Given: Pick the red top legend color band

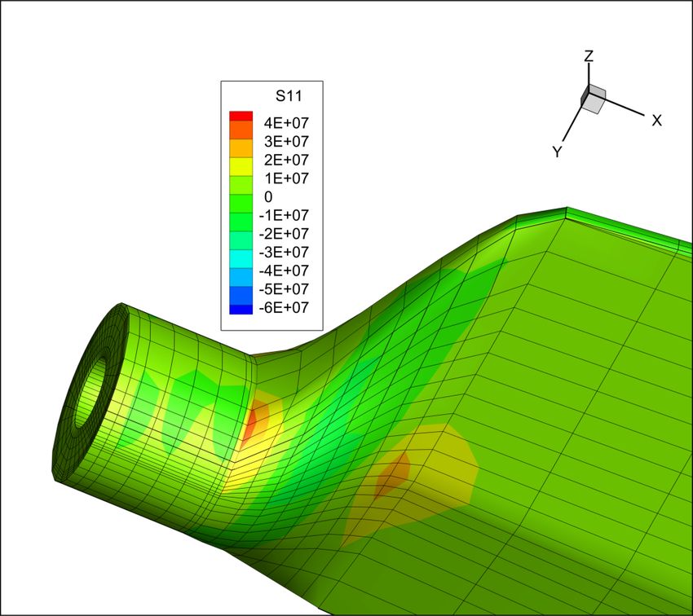Looking at the screenshot, I should (x=241, y=116).
